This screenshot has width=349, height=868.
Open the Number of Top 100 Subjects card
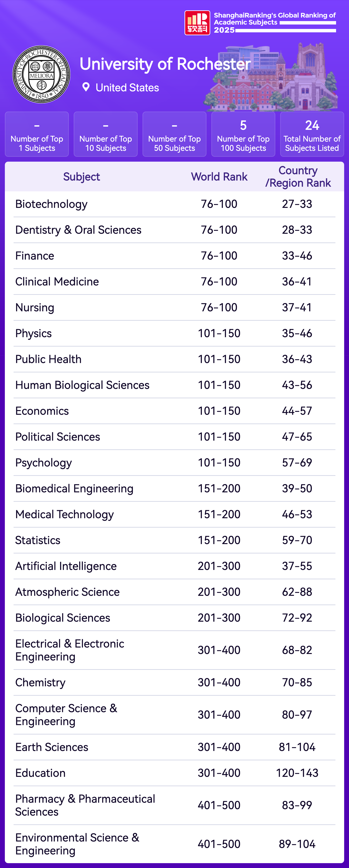tap(243, 134)
